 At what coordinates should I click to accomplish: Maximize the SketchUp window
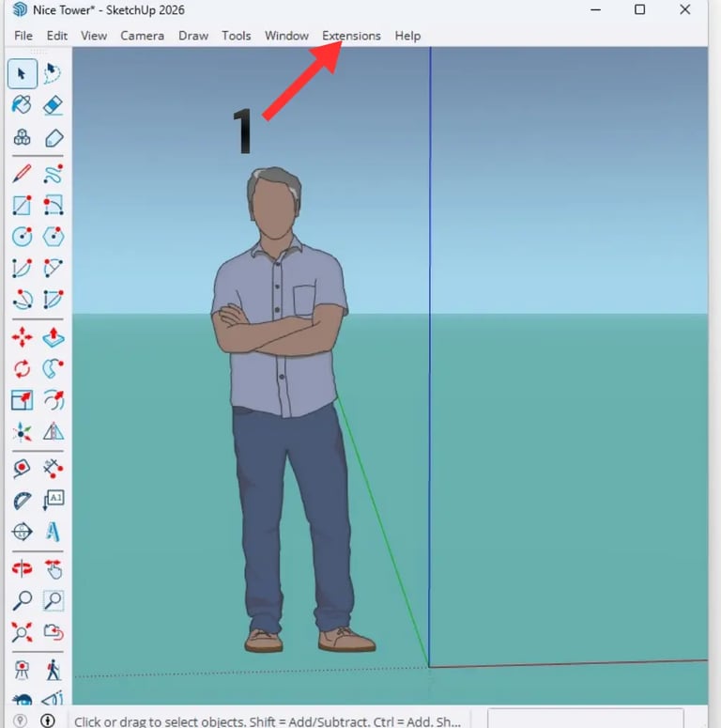[640, 9]
